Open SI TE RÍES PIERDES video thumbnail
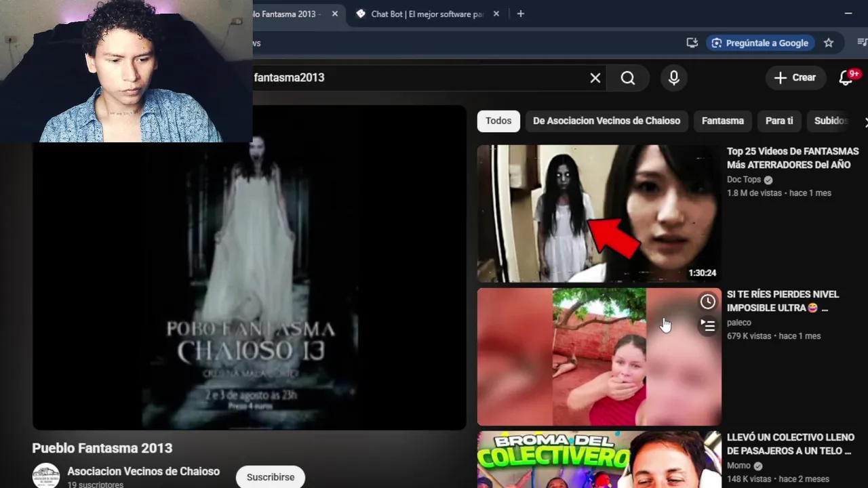 (599, 357)
